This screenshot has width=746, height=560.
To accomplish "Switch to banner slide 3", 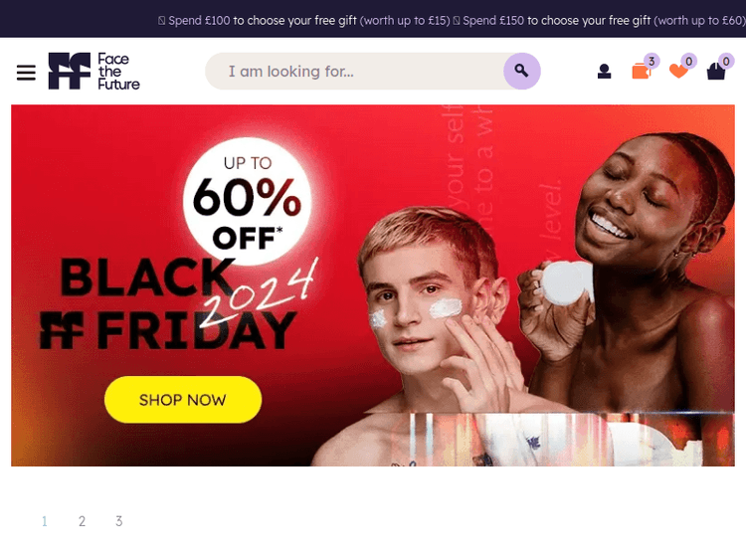I will point(119,521).
